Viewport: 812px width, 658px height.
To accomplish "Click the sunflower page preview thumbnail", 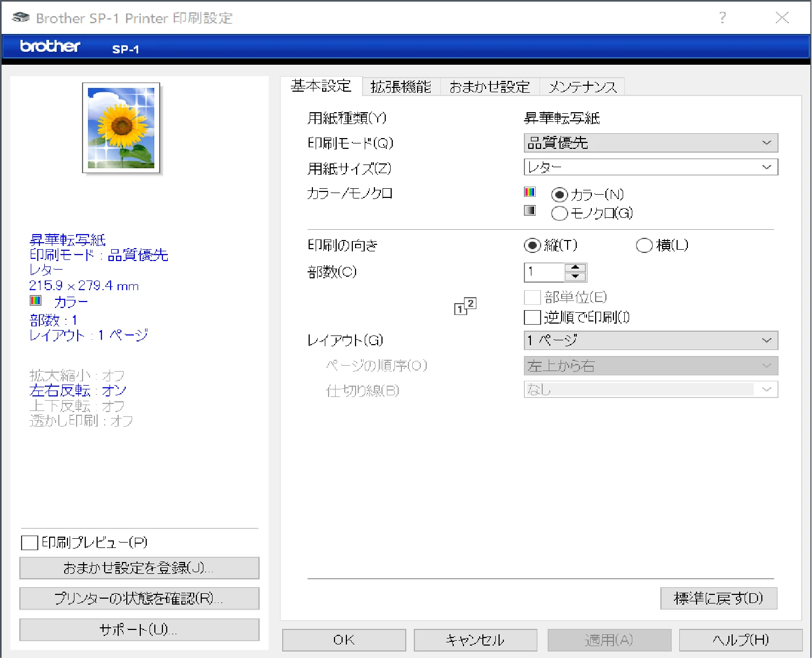I will click(121, 128).
